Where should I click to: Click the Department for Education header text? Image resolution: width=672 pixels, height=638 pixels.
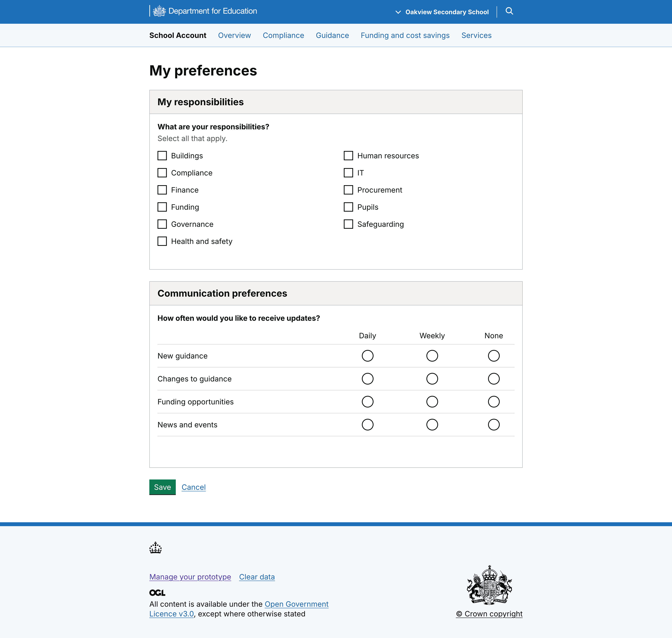click(x=213, y=11)
